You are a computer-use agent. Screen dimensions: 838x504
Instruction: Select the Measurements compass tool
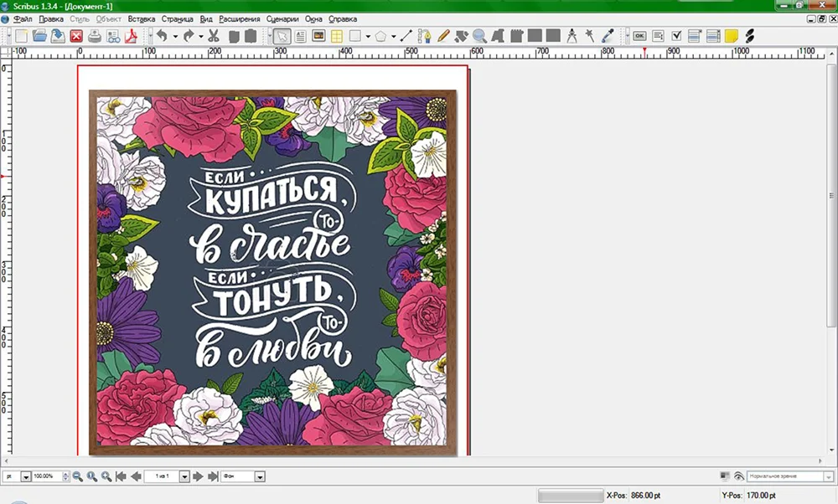point(572,36)
